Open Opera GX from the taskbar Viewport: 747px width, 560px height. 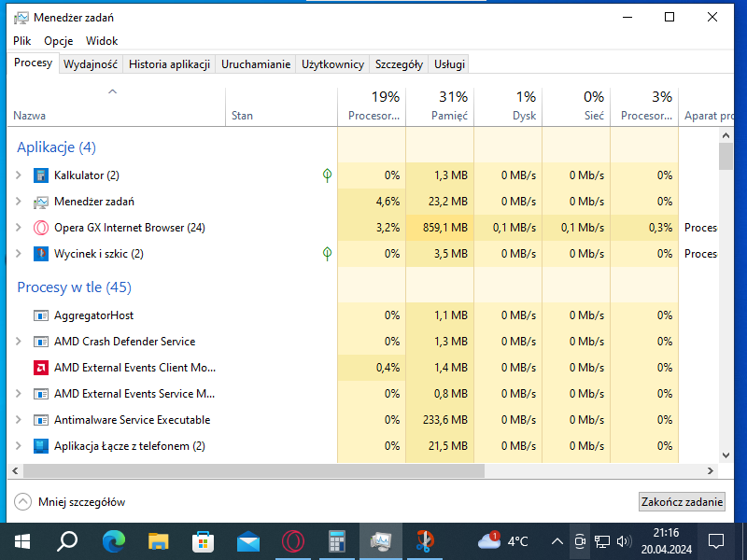pyautogui.click(x=293, y=541)
